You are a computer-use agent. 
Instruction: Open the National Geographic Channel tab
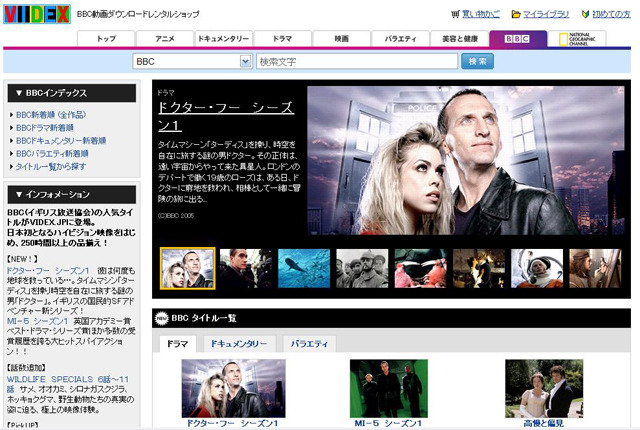(577, 39)
